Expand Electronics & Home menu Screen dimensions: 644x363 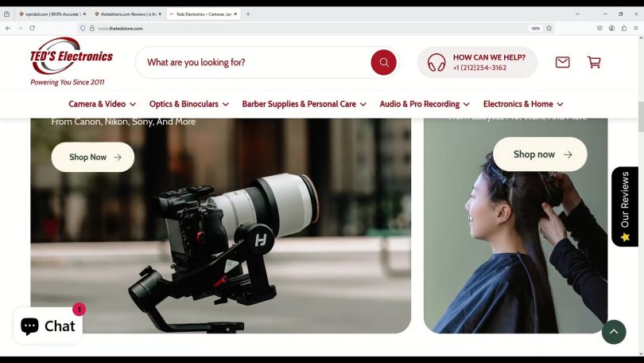coord(523,104)
